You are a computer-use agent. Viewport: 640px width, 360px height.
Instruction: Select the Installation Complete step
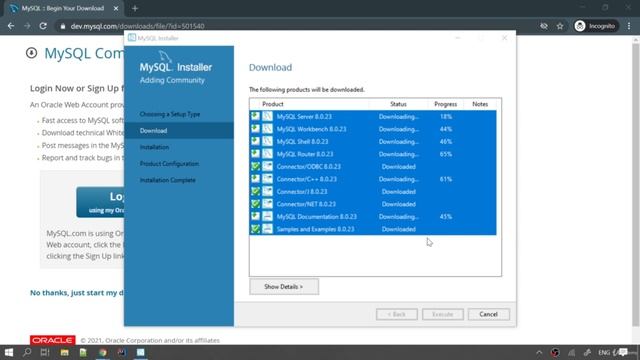pos(168,180)
